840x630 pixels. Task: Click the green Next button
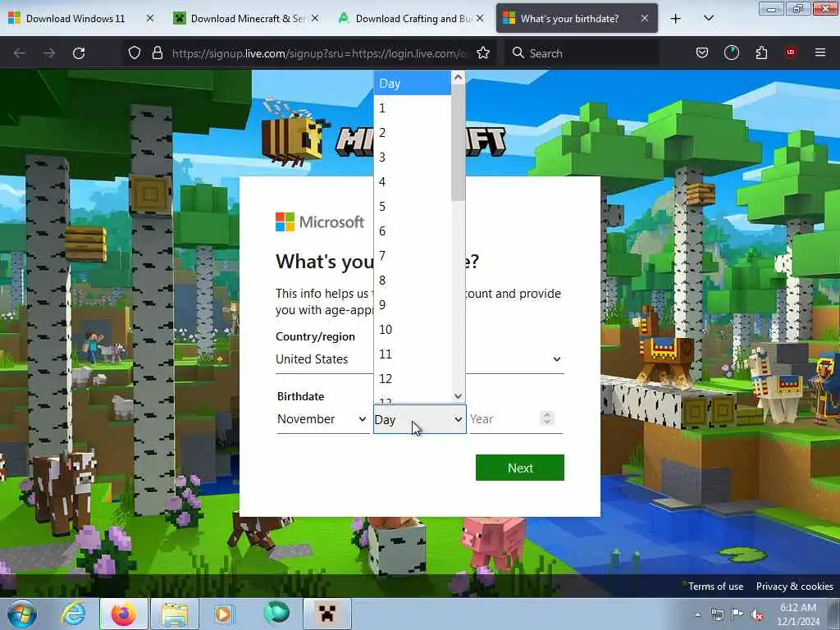coord(519,468)
